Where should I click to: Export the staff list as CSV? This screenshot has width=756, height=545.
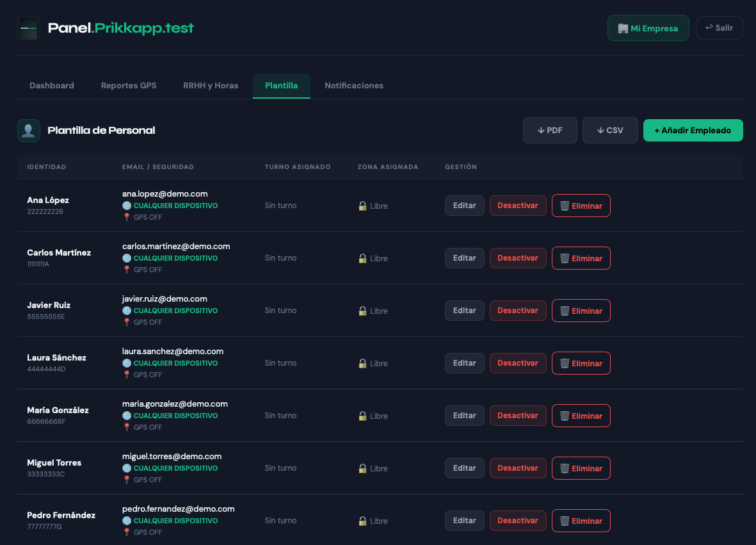(610, 131)
